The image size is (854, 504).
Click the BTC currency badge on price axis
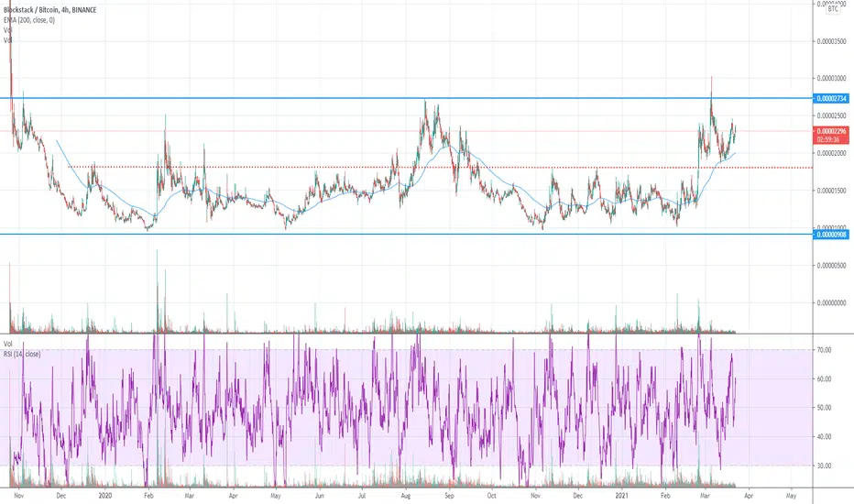click(x=833, y=9)
